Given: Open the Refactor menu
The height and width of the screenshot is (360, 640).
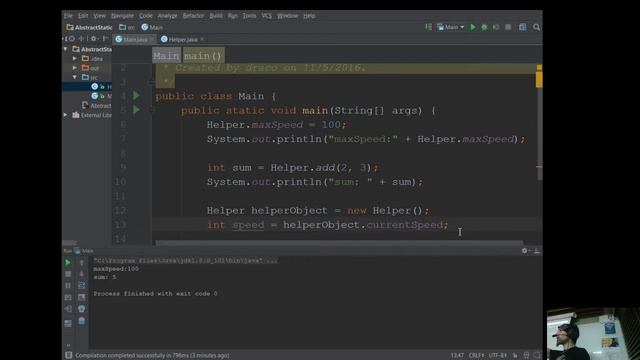Looking at the screenshot, I should pos(193,16).
